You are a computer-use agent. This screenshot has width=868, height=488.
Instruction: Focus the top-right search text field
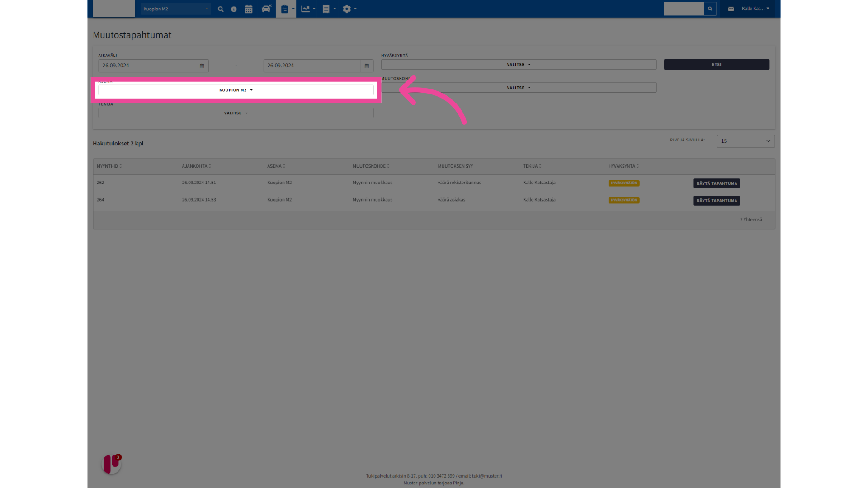tap(684, 9)
